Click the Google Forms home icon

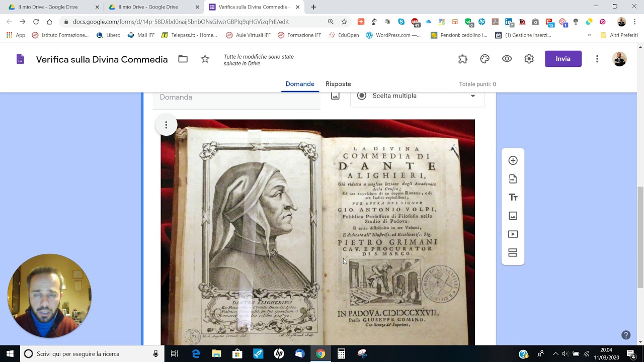pos(20,59)
